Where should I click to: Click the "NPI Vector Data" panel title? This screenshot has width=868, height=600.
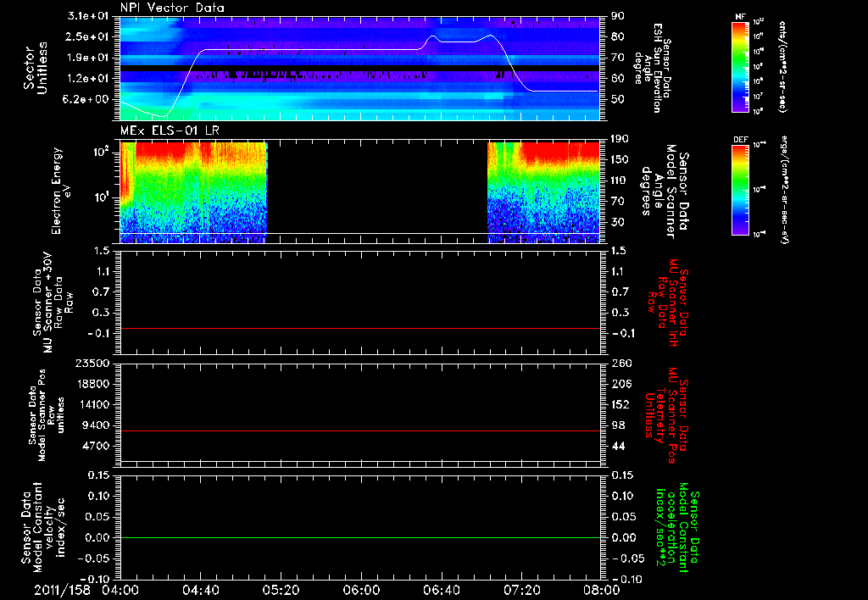tap(172, 8)
